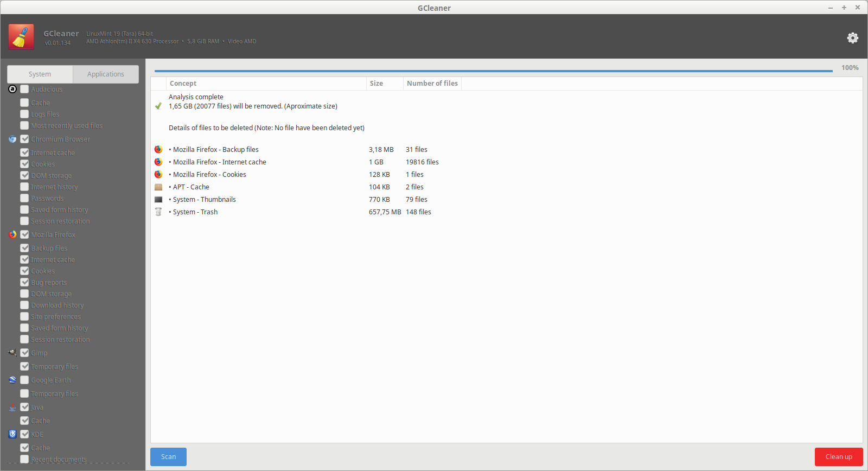
Task: Click Firefox icon beside Backup files result
Action: coord(158,149)
